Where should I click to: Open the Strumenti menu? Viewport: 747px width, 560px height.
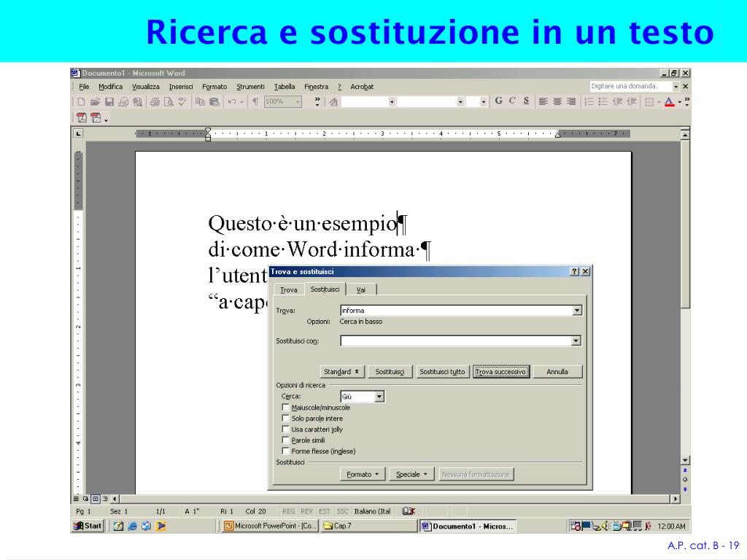pyautogui.click(x=251, y=87)
